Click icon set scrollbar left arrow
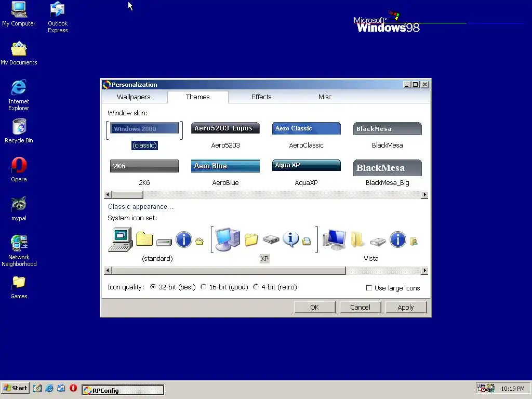Screen dimensions: 532x399 tap(108, 270)
